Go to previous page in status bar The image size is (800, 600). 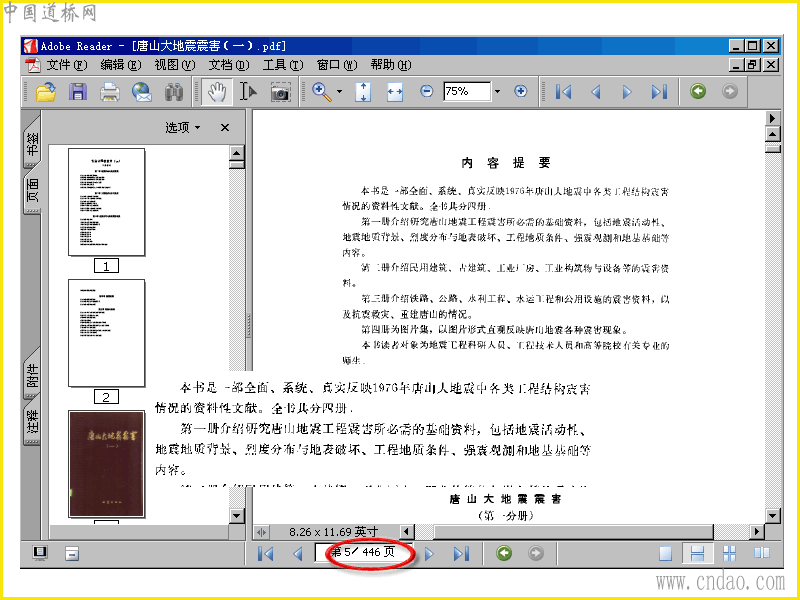coord(297,554)
